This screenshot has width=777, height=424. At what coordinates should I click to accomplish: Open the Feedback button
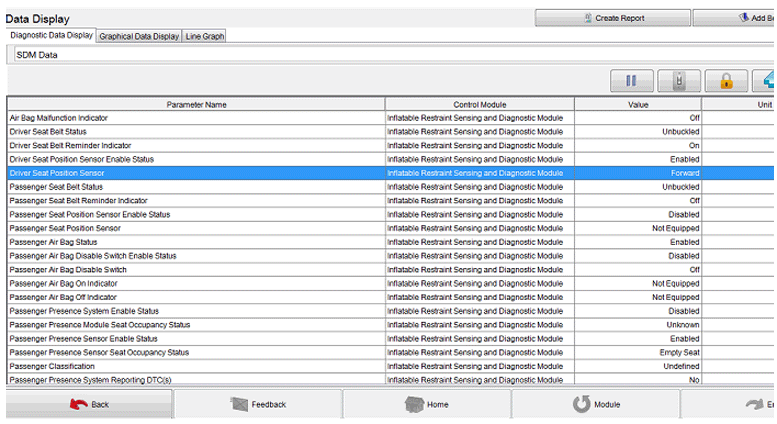tap(258, 404)
